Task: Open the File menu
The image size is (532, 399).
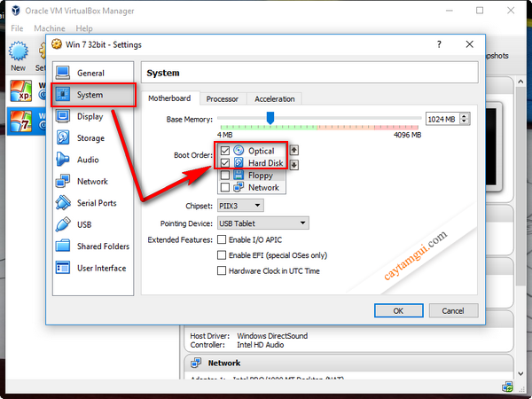Action: pos(17,28)
